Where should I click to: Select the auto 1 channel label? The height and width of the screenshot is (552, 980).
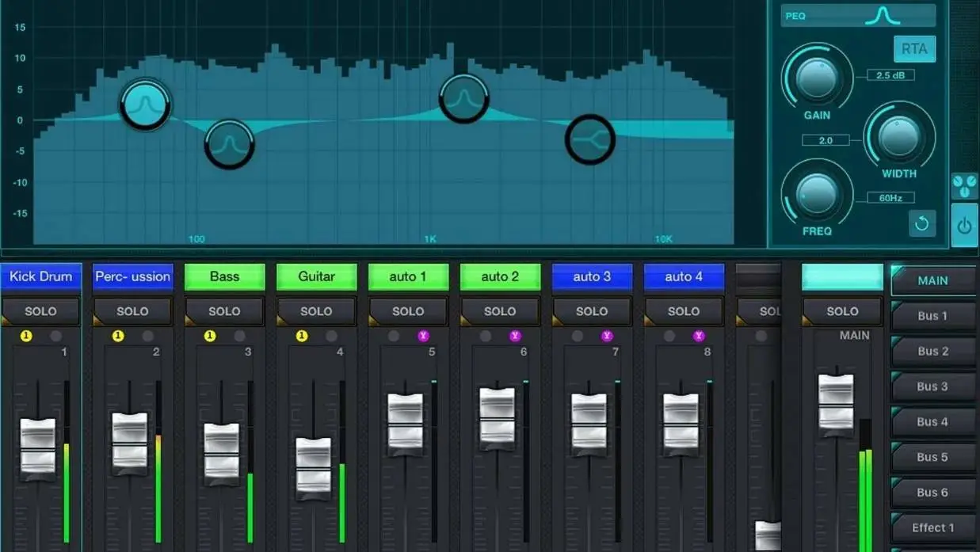pyautogui.click(x=408, y=276)
